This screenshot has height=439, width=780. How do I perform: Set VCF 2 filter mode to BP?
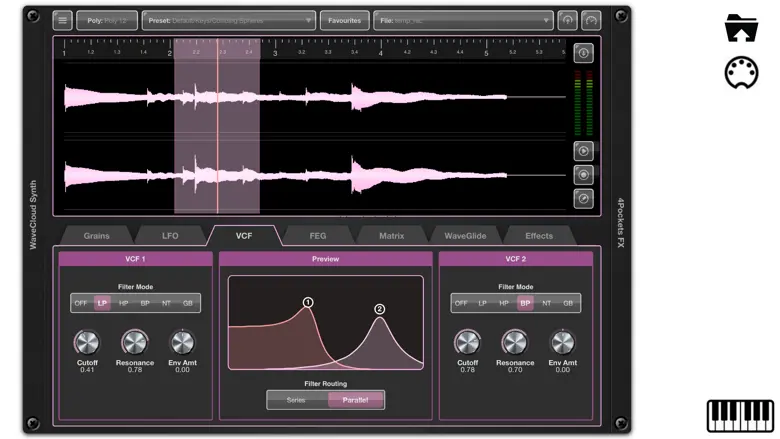click(525, 303)
